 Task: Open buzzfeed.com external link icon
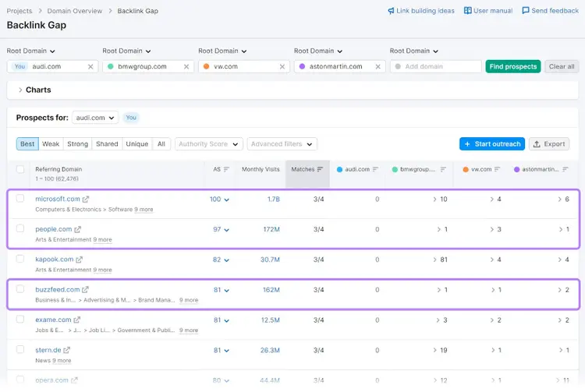[86, 290]
